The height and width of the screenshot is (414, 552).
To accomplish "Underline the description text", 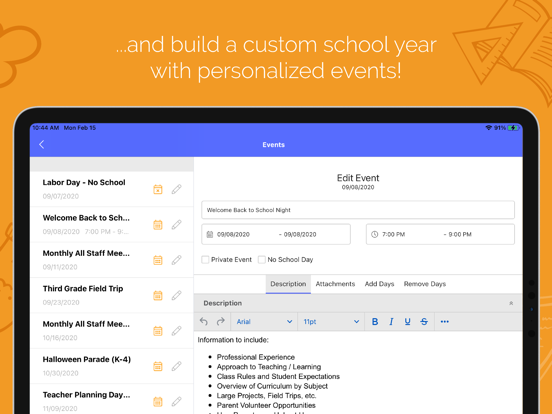I will click(x=407, y=321).
